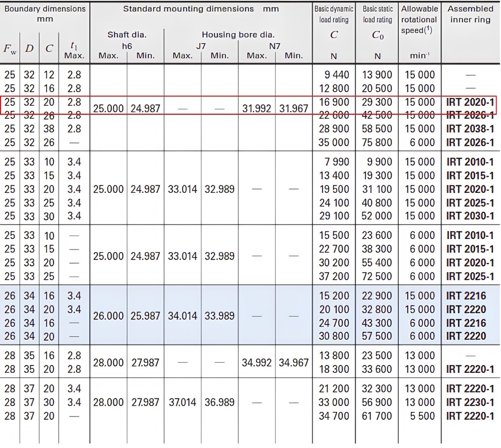Click the 9 440 dynamic load rating cell

coord(337,75)
